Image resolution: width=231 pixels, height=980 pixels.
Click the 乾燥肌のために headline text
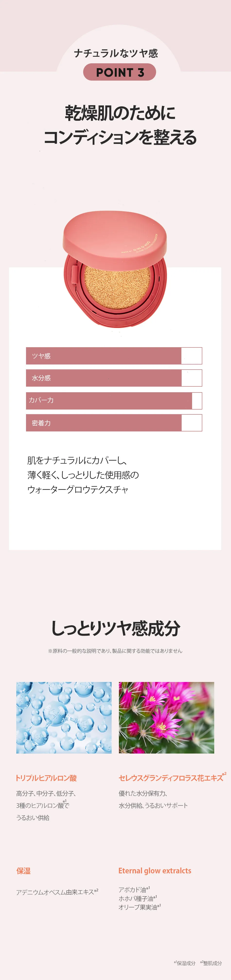point(120,113)
